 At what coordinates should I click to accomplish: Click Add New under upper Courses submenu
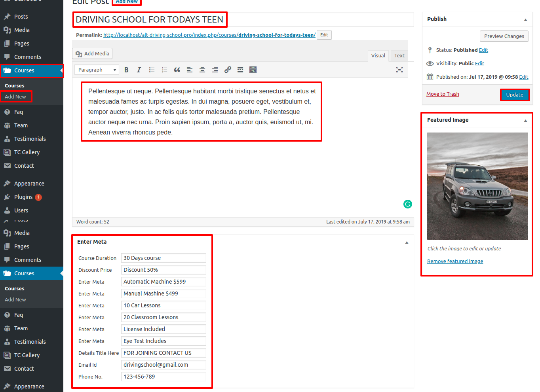pos(15,97)
